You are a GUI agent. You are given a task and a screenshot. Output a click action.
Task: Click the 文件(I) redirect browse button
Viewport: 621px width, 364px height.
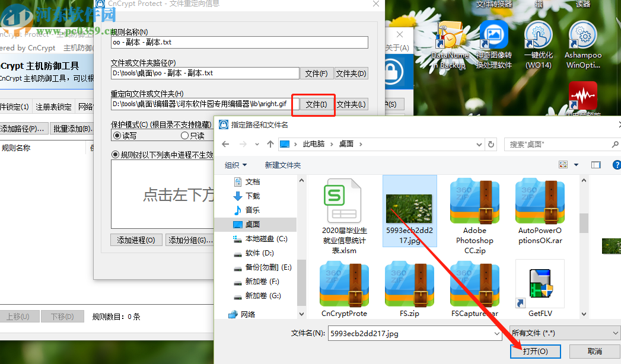[x=316, y=104]
